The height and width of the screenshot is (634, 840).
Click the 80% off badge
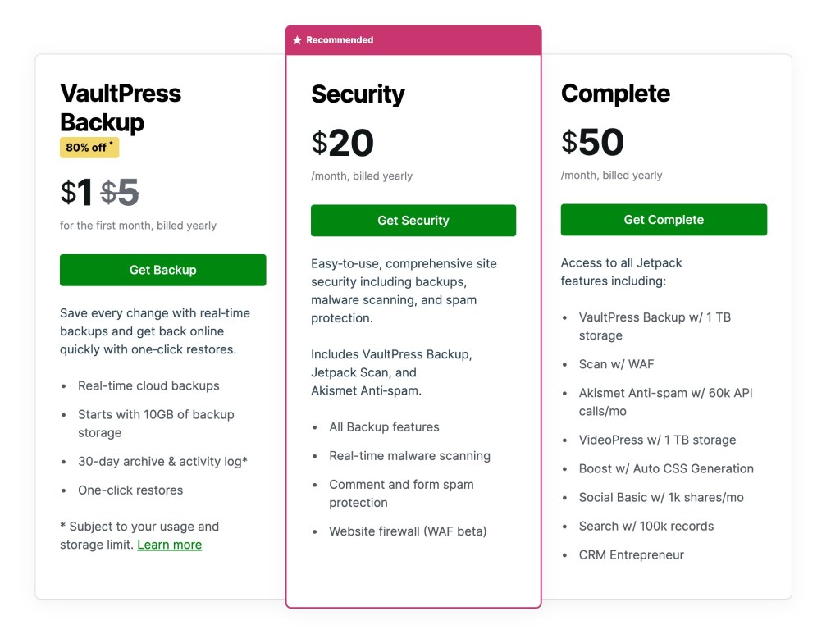[x=89, y=148]
